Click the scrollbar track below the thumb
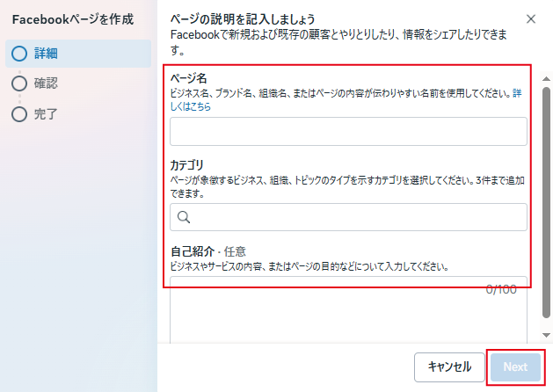 [546, 325]
